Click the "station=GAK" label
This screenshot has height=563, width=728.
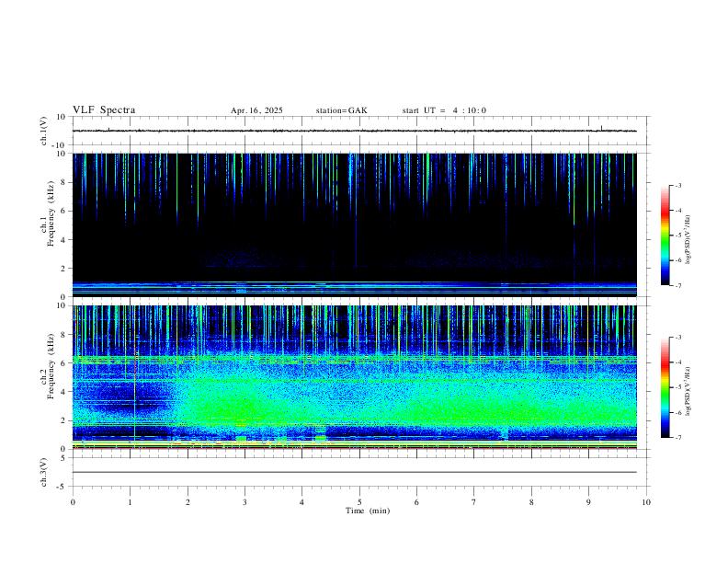[341, 110]
